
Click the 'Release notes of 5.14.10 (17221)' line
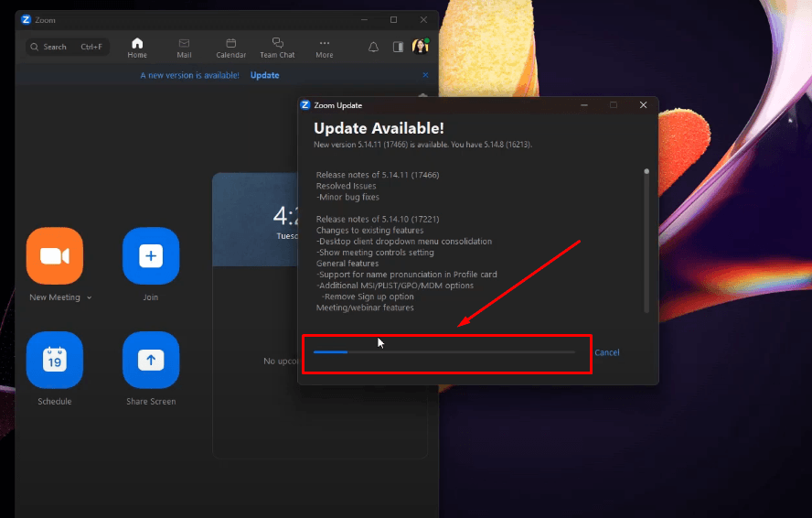378,219
